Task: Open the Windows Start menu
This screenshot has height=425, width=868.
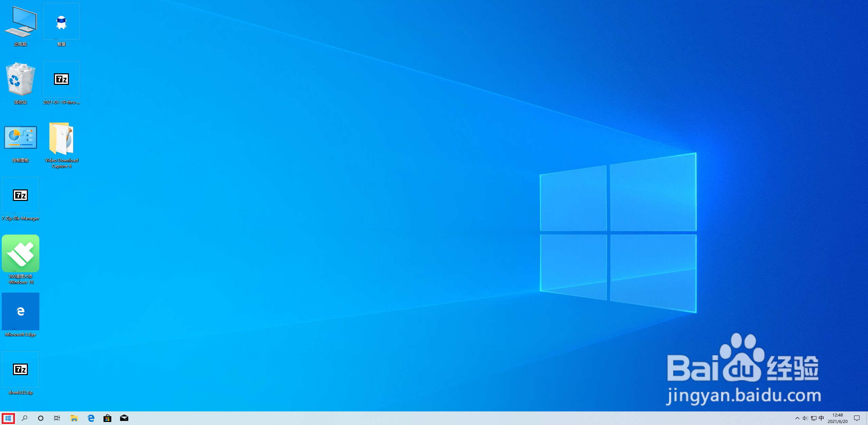Action: coord(8,418)
